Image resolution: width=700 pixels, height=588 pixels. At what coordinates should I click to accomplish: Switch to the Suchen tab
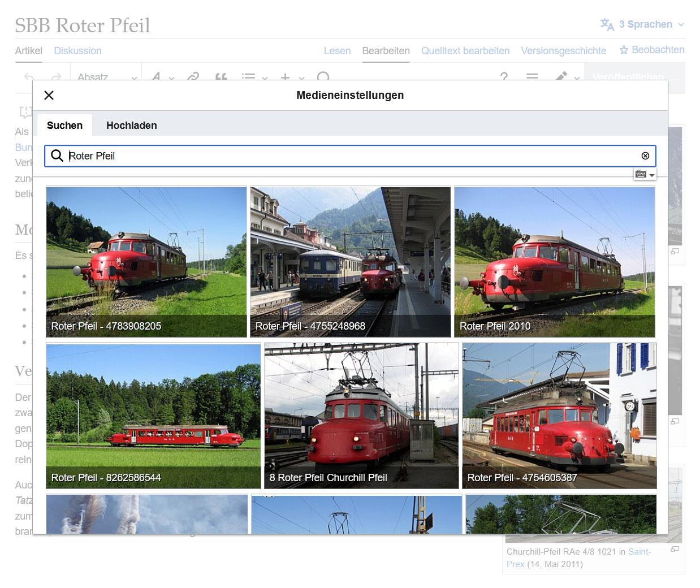(x=64, y=126)
